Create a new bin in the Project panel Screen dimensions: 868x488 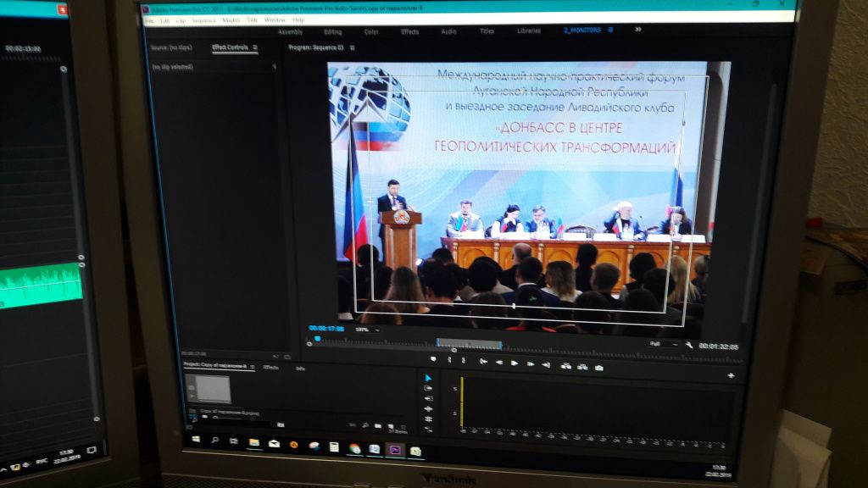coord(377,426)
